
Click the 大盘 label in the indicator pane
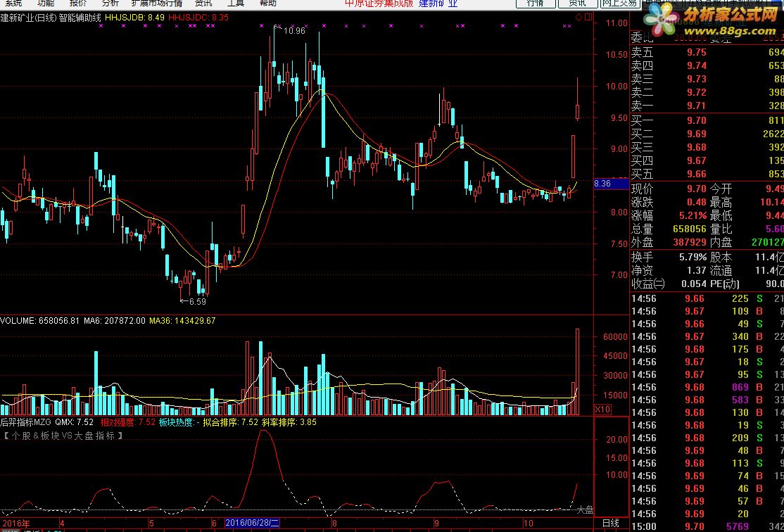tap(585, 510)
